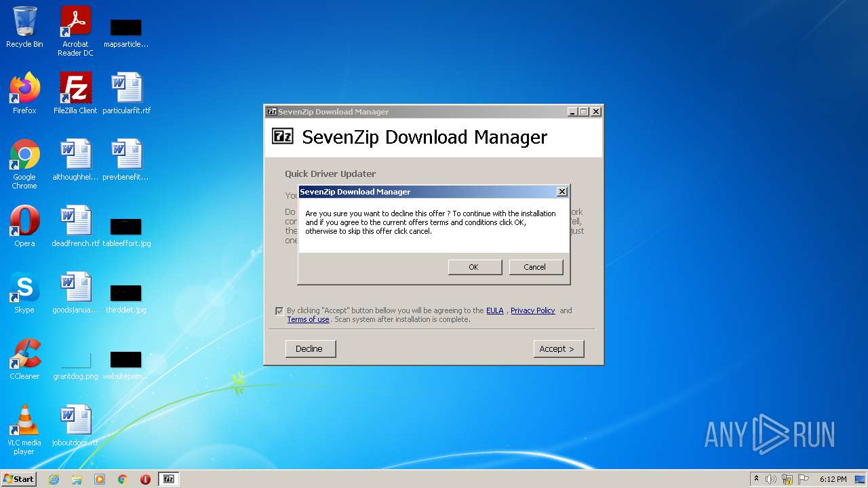The width and height of the screenshot is (868, 488).
Task: Minimize the SevenZip Download Manager window
Action: click(x=572, y=112)
